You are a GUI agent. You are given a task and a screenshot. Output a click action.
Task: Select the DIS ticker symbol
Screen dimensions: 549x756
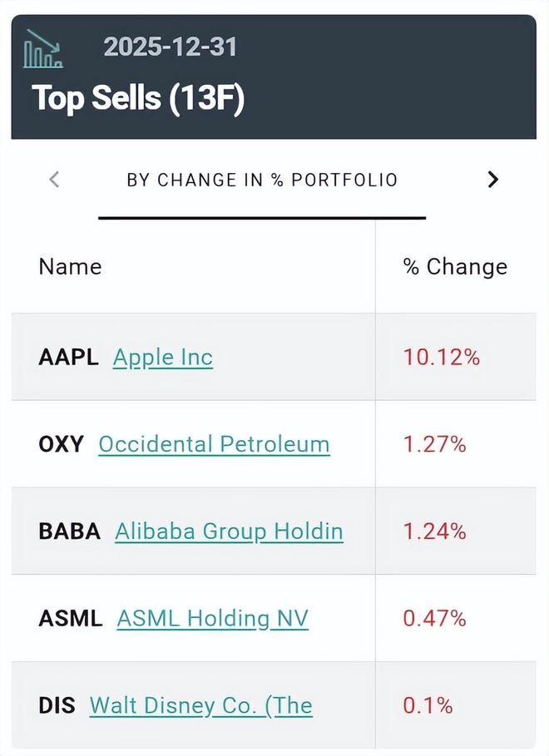click(57, 705)
